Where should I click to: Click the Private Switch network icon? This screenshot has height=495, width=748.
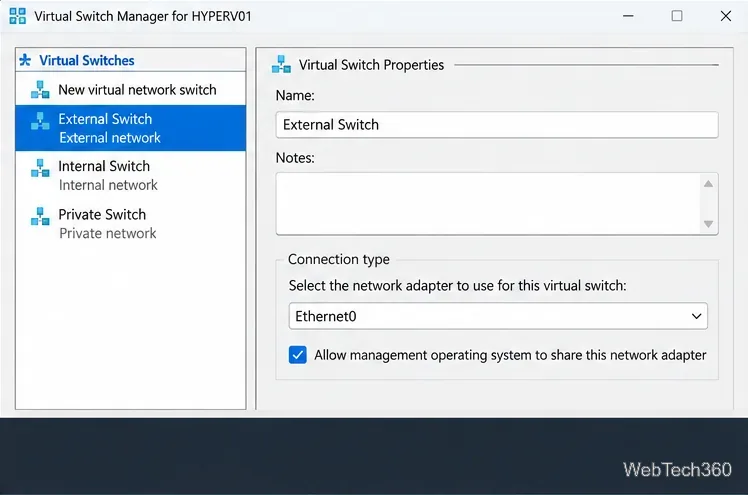tap(40, 216)
